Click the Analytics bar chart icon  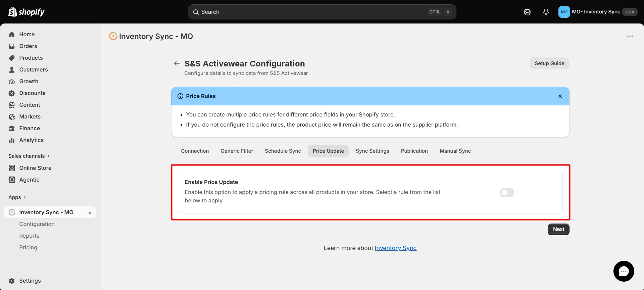pyautogui.click(x=12, y=140)
